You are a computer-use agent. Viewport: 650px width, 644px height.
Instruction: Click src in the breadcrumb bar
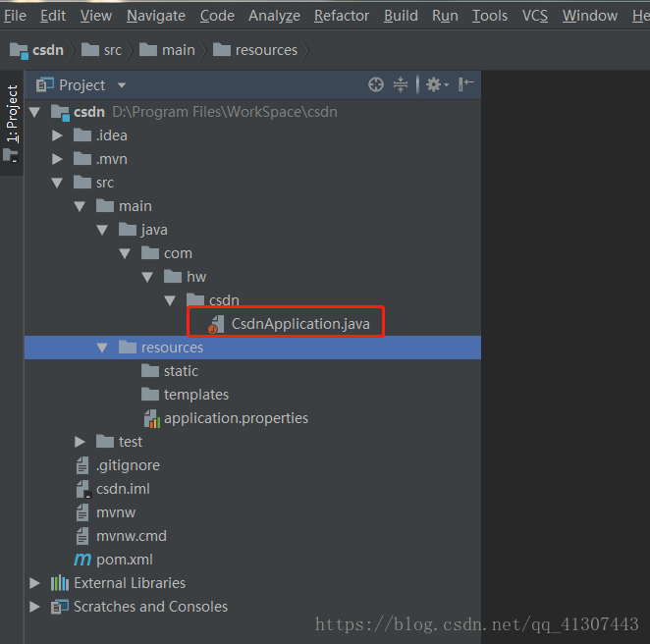click(113, 50)
